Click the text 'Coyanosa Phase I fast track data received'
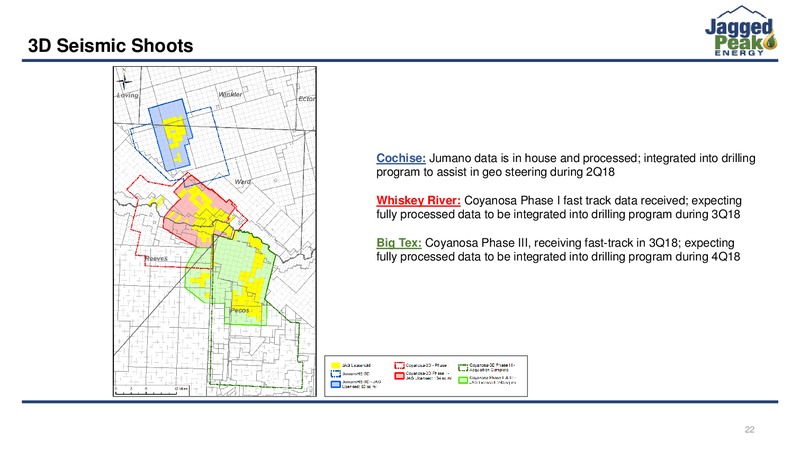The height and width of the screenshot is (450, 800). pyautogui.click(x=576, y=201)
